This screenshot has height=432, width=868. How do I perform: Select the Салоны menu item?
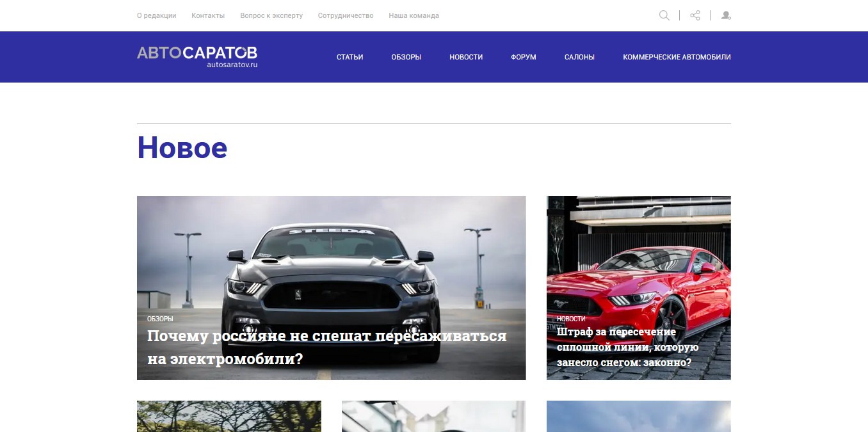point(579,57)
